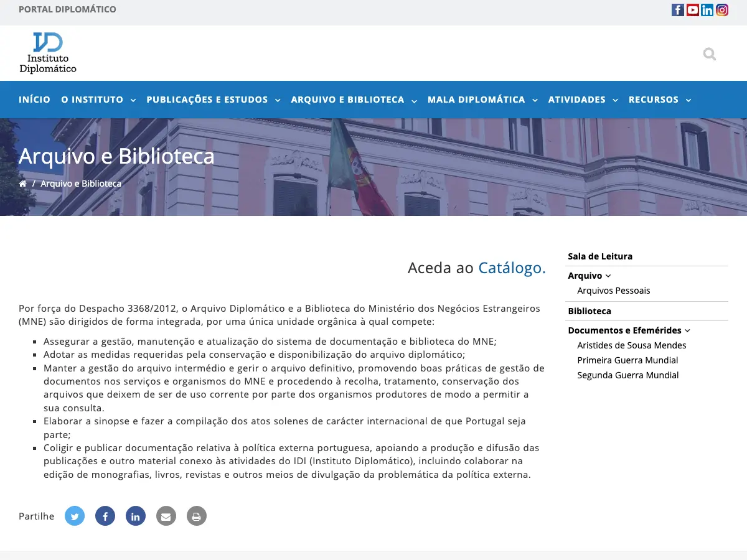Collapse the sidebar Arquivo section chevron
This screenshot has height=560, width=747.
tap(608, 276)
